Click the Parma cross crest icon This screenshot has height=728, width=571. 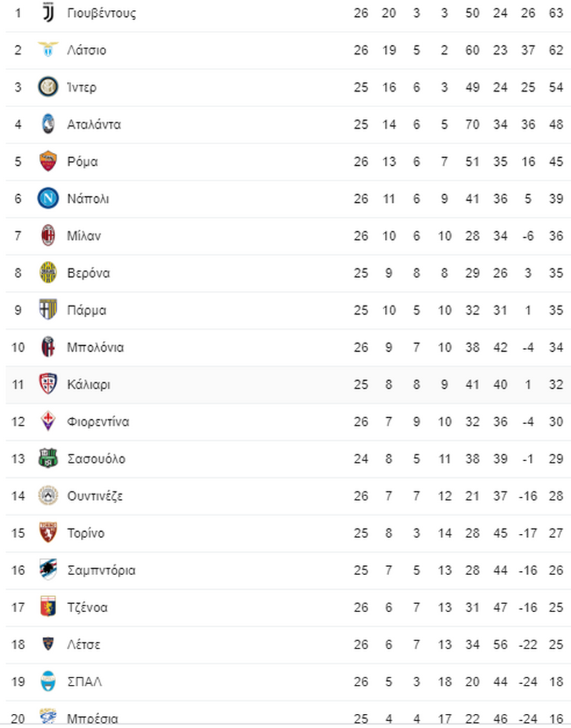click(48, 309)
